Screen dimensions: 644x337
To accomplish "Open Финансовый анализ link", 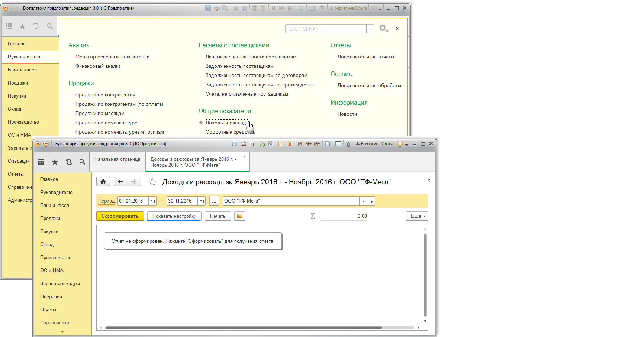I will point(98,66).
